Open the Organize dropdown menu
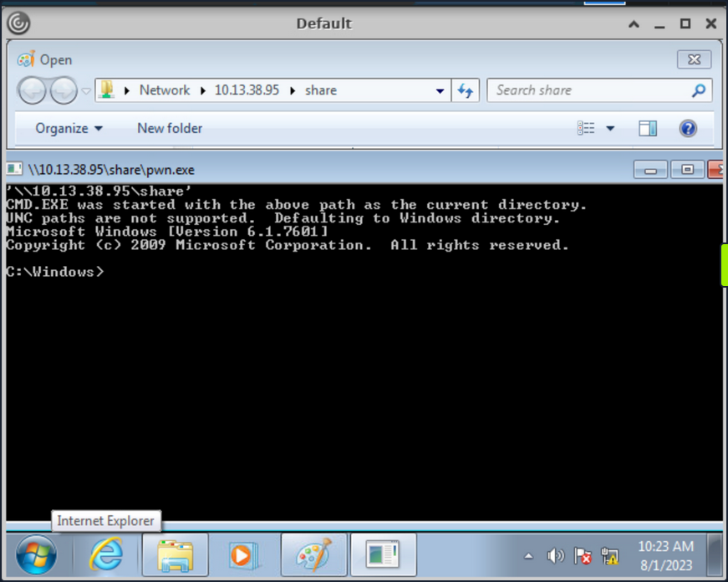This screenshot has width=728, height=582. (x=68, y=128)
